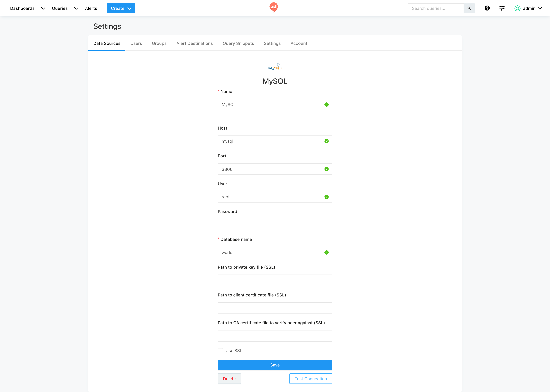
Task: Open the admin user menu chevron
Action: pyautogui.click(x=540, y=9)
